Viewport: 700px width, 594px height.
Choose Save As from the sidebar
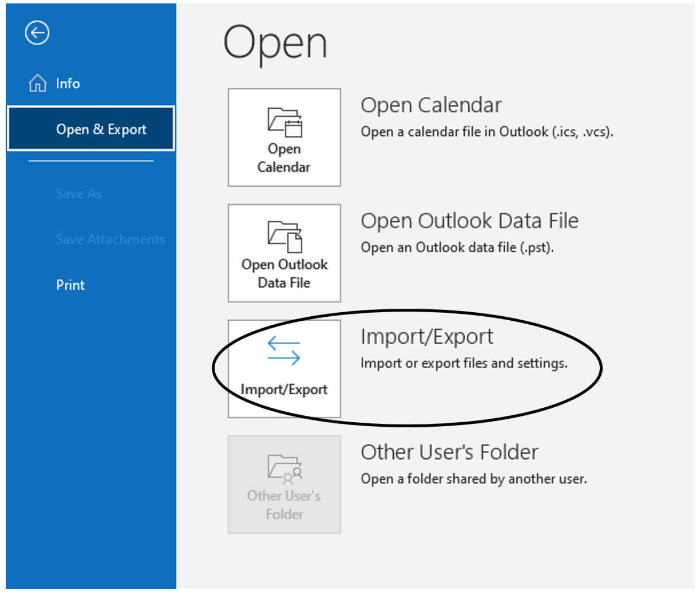click(x=78, y=193)
